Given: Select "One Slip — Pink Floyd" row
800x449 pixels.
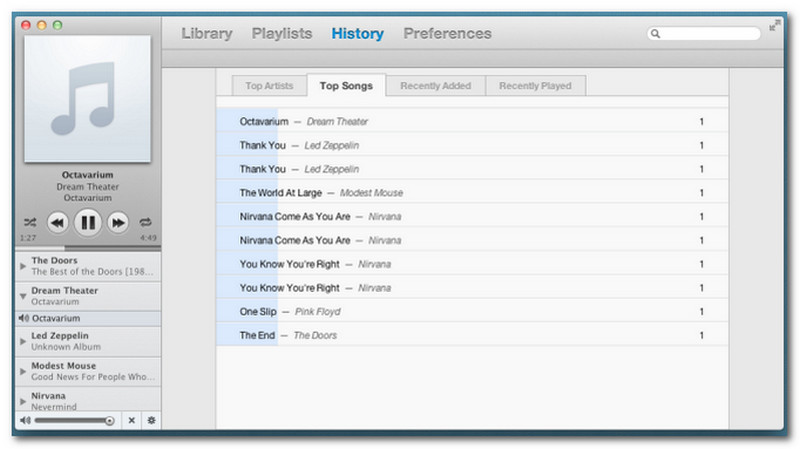Looking at the screenshot, I should coord(472,312).
